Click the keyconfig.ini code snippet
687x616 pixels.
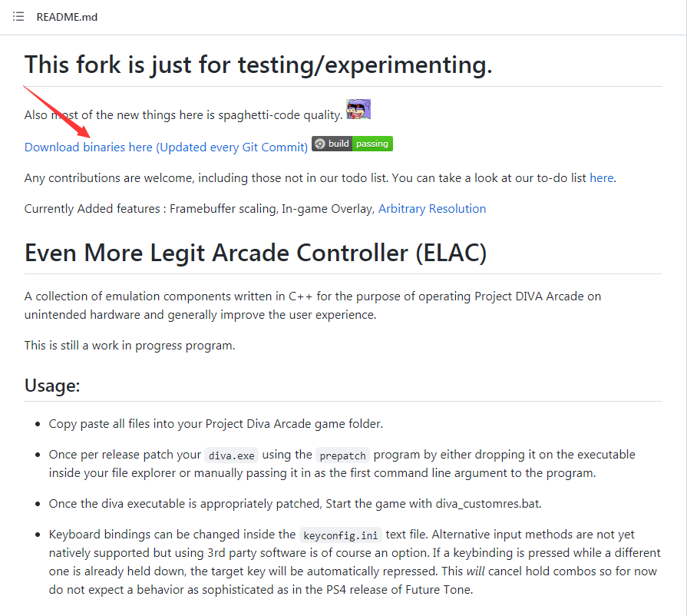pos(339,535)
